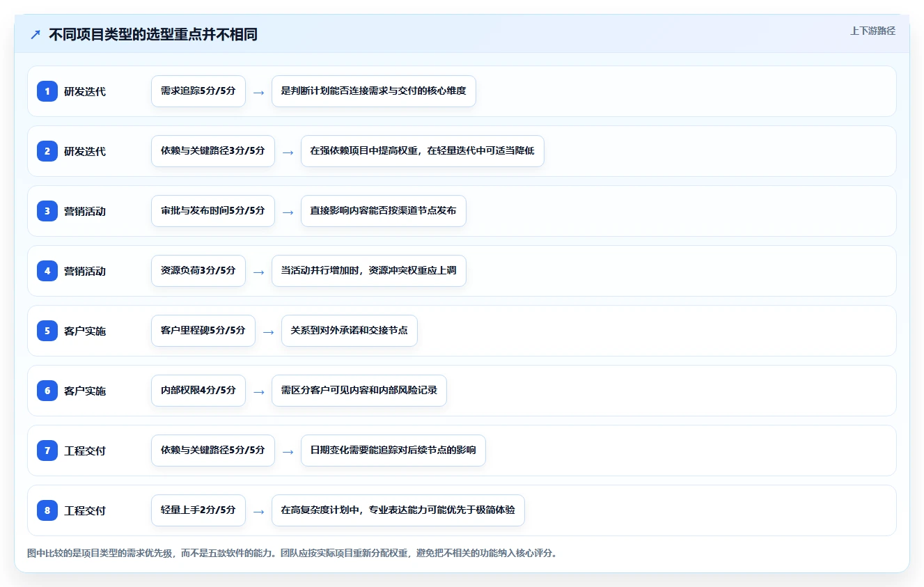
Task: Click the arrow after 依赖与关键路径5分/5分
Action: (288, 451)
